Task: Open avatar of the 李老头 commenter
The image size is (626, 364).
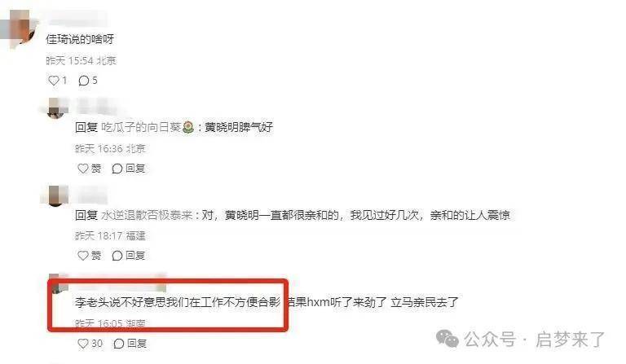Action: tap(58, 284)
